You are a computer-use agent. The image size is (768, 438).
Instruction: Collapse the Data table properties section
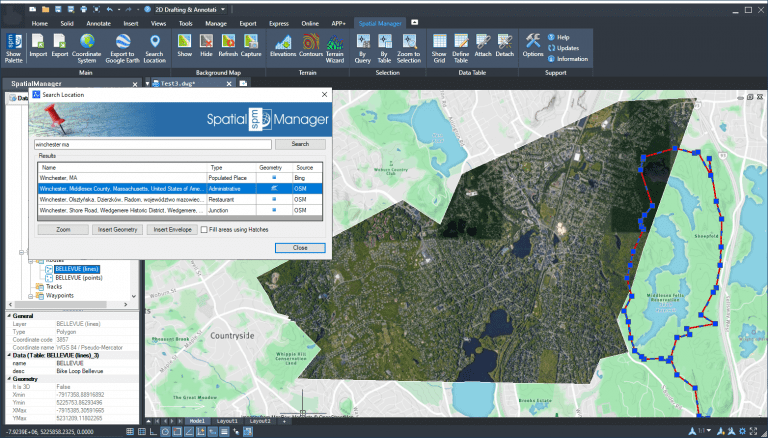[x=9, y=355]
